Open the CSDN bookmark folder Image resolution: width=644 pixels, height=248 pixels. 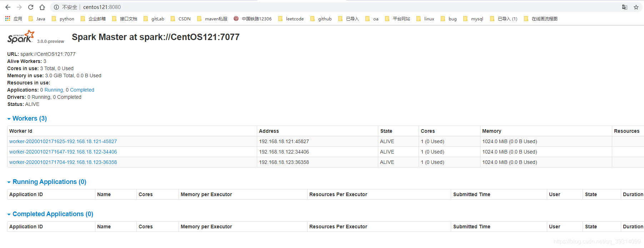click(x=181, y=19)
